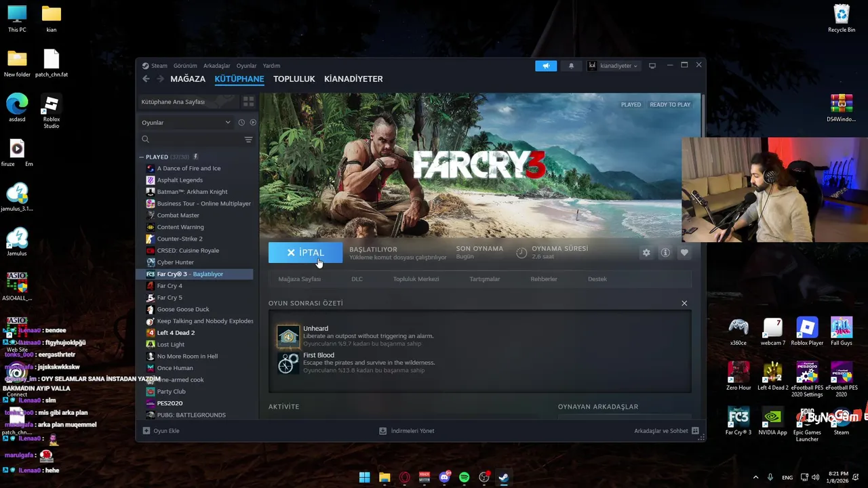Open Roblox Studio desktop icon
This screenshot has height=488, width=868.
(52, 112)
